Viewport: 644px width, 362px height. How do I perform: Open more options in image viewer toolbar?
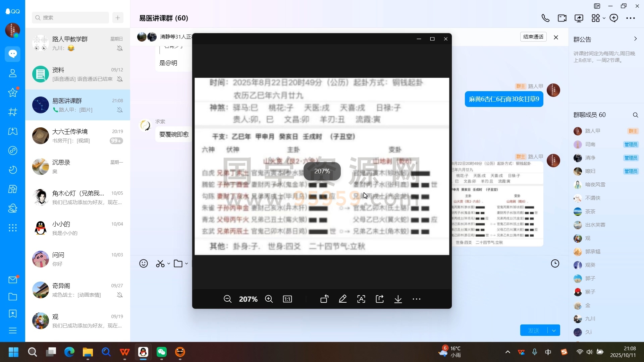pyautogui.click(x=417, y=299)
